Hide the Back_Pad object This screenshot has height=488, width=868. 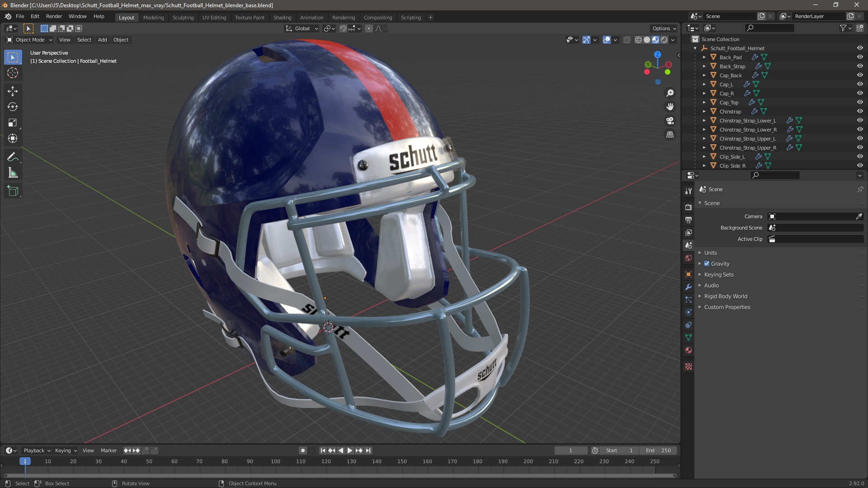pyautogui.click(x=860, y=57)
